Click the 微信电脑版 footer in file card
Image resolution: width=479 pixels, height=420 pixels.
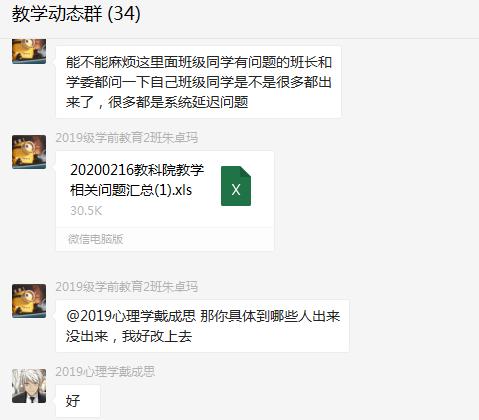tap(96, 239)
